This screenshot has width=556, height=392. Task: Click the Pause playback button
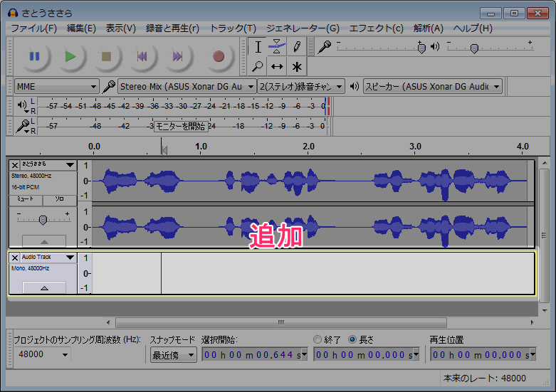pos(34,56)
